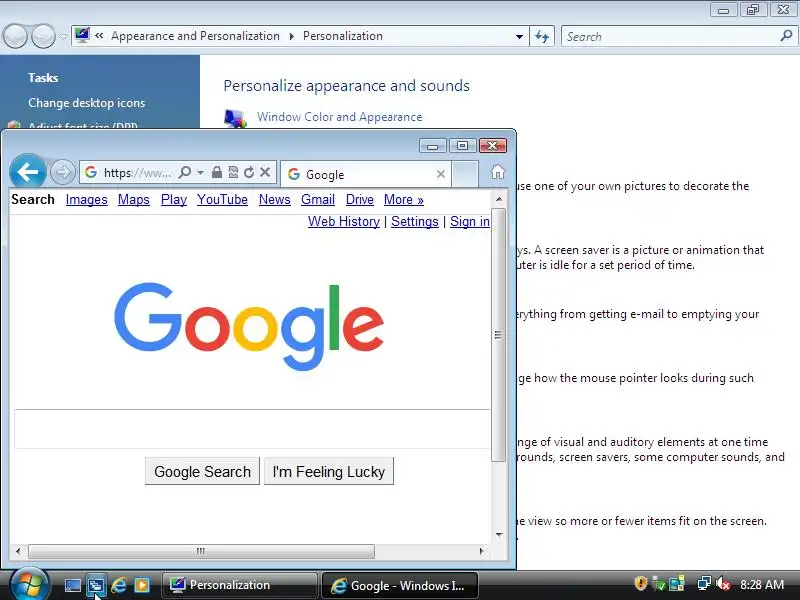This screenshot has width=800, height=600.
Task: Click the Personalization breadcrumb segment
Action: 343,36
